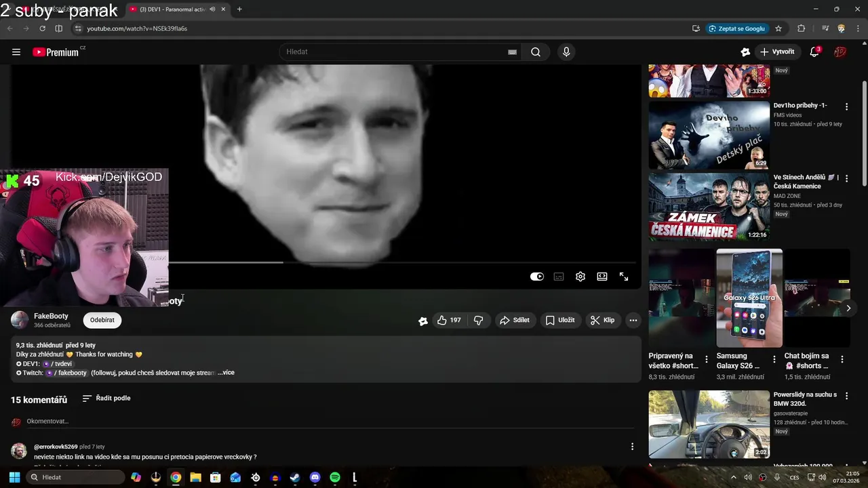This screenshot has width=868, height=488.
Task: Open options for Ve Stínech Andělů video
Action: coord(846,178)
